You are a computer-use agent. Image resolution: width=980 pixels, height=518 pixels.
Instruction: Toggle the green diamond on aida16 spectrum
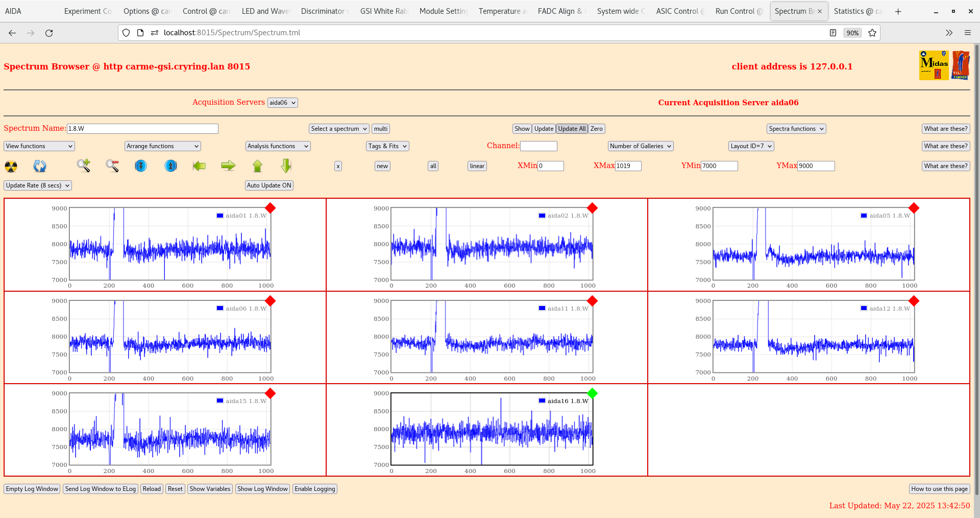pos(592,394)
